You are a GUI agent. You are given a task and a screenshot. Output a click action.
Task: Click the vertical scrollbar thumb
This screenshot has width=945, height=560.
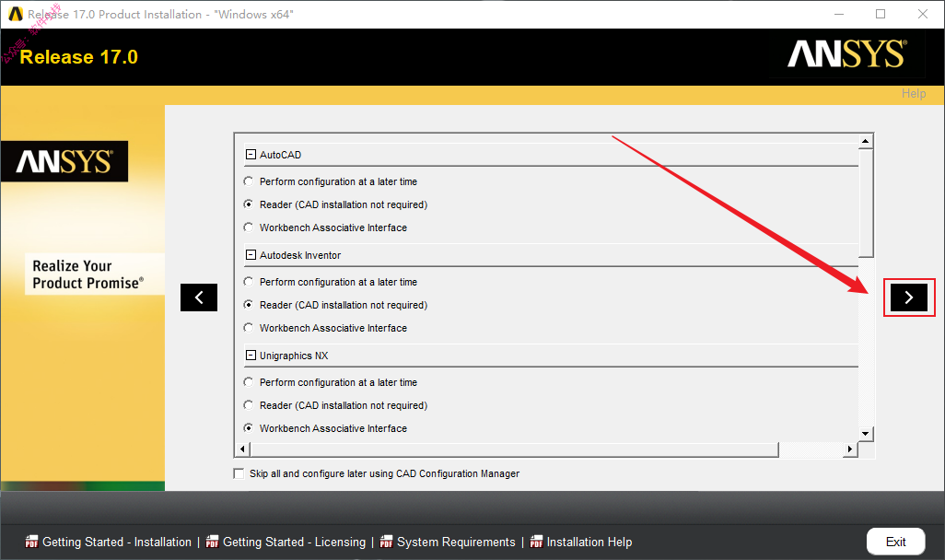click(866, 204)
